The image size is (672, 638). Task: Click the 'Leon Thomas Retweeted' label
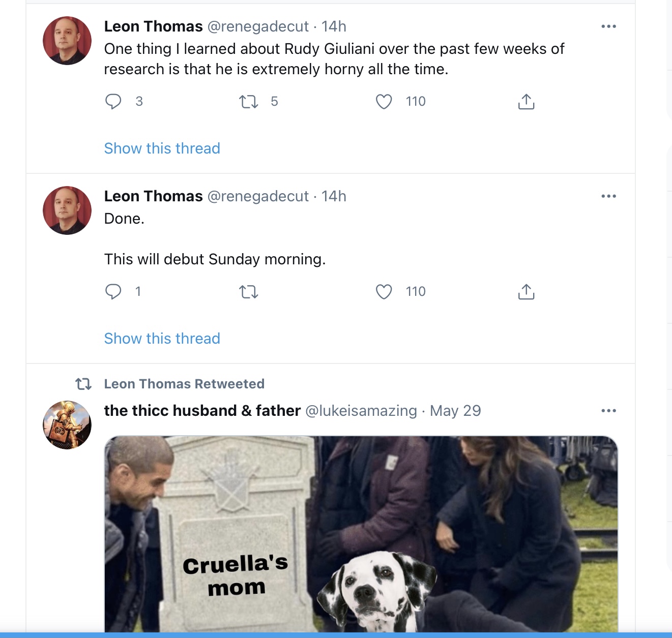pyautogui.click(x=184, y=384)
